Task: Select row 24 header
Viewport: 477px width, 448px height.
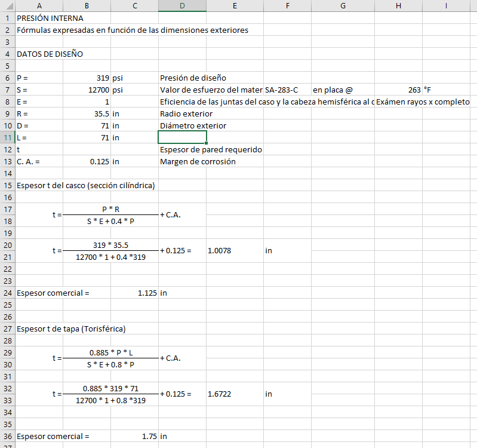Action: [7, 293]
